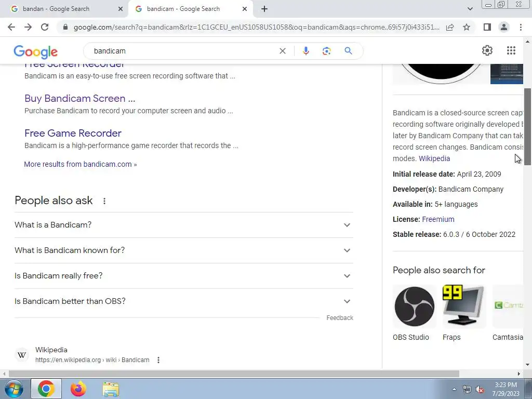Go back using the browser back arrow

[x=11, y=27]
